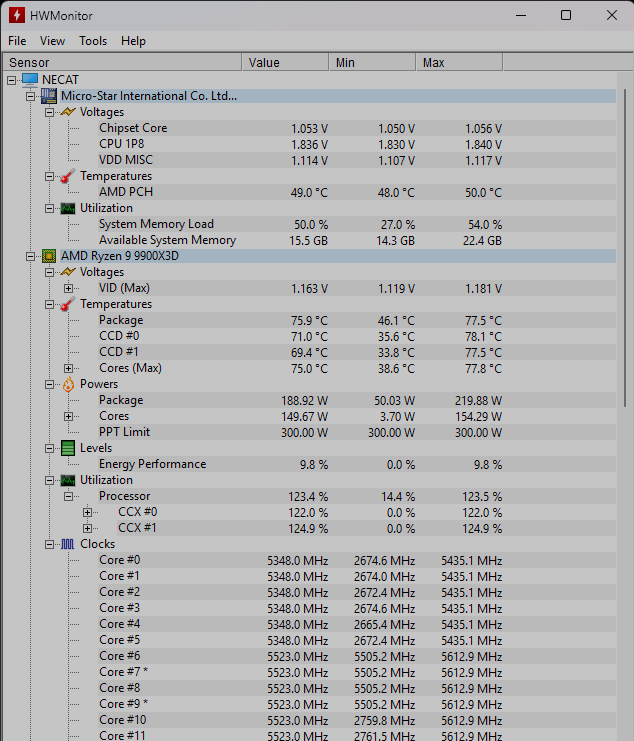Collapse the CPU Temperatures group
Image resolution: width=634 pixels, height=741 pixels.
[x=49, y=304]
